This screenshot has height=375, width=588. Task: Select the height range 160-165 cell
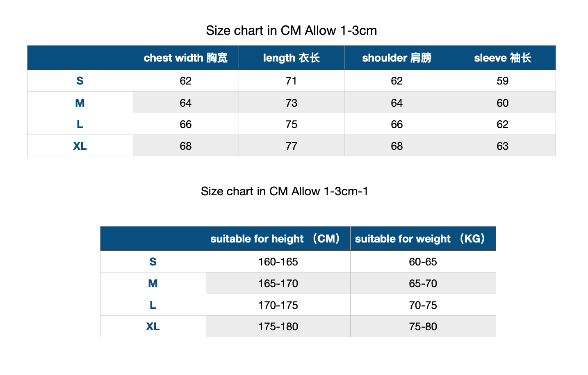tap(278, 262)
